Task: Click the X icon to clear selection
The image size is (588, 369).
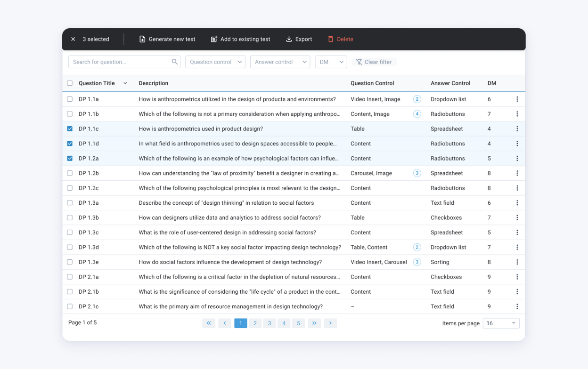Action: (x=73, y=39)
